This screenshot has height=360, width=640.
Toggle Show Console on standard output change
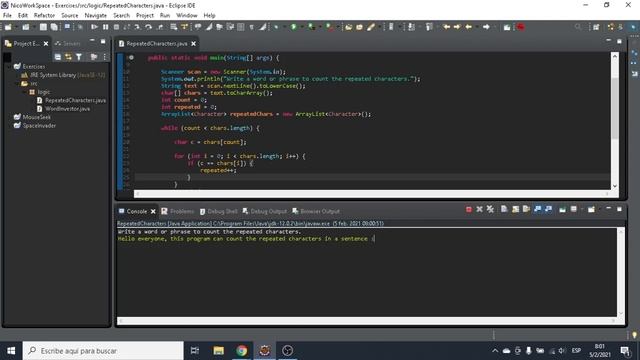(x=538, y=209)
